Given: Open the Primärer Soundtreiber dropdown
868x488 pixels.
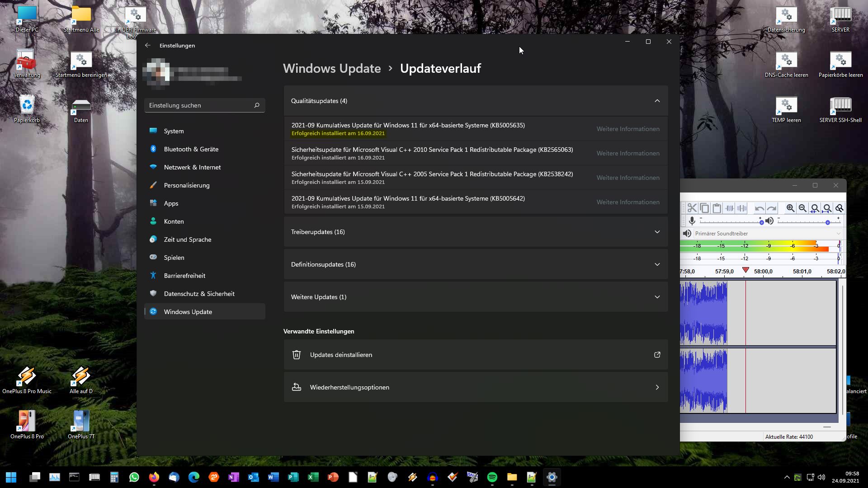Looking at the screenshot, I should point(768,234).
